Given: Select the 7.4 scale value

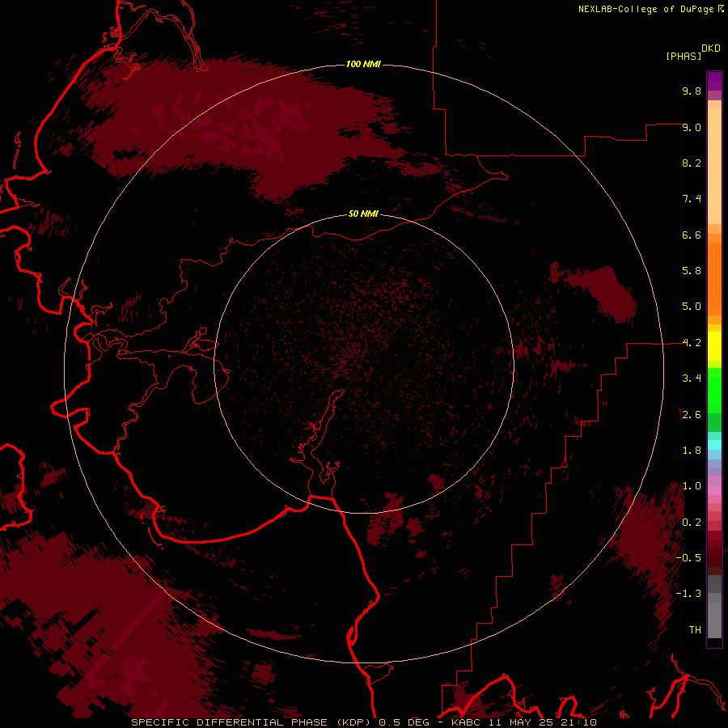Looking at the screenshot, I should (692, 199).
